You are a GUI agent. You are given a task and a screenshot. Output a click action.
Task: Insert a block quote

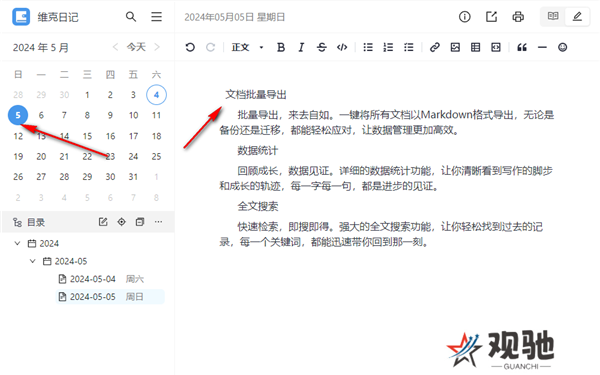tap(522, 47)
